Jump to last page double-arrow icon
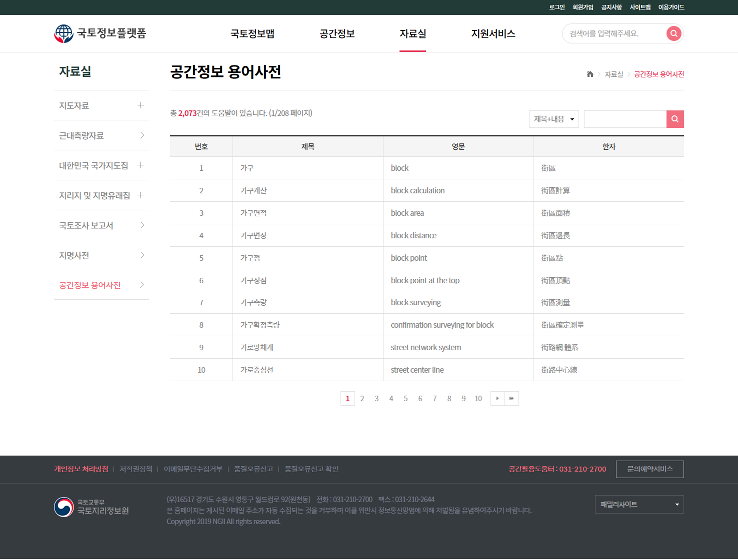Screen dimensions: 738x560 pyautogui.click(x=511, y=398)
